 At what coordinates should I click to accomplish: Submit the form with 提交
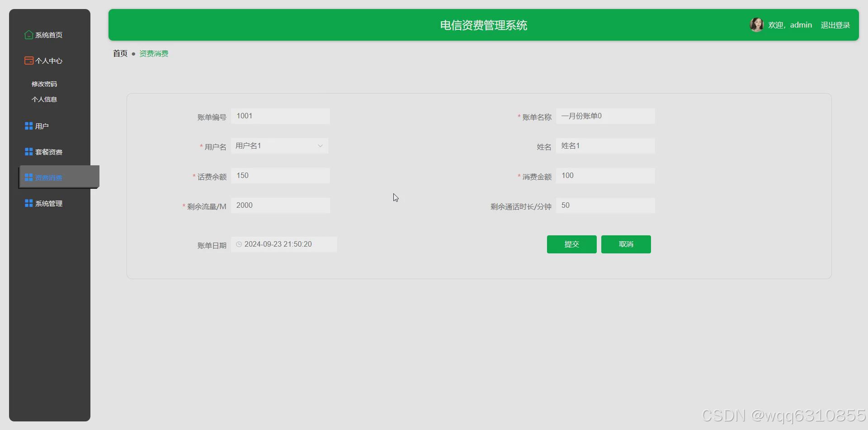(571, 244)
